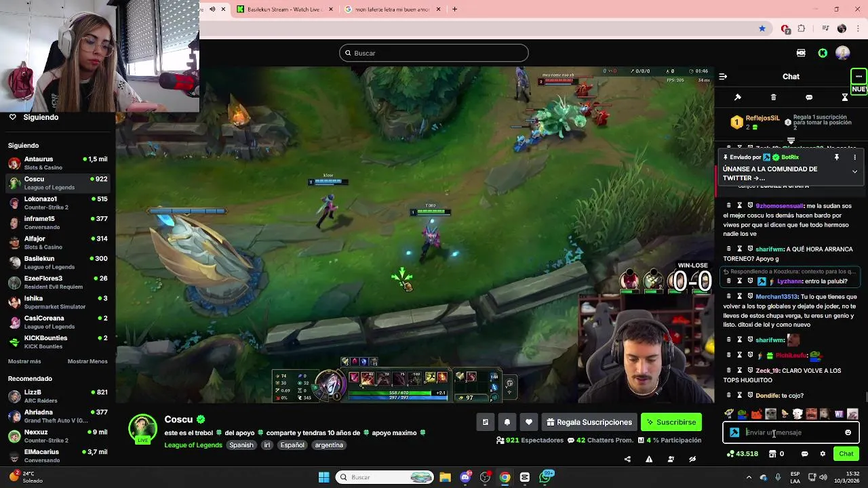
Task: Open chat settings gear
Action: [x=823, y=454]
